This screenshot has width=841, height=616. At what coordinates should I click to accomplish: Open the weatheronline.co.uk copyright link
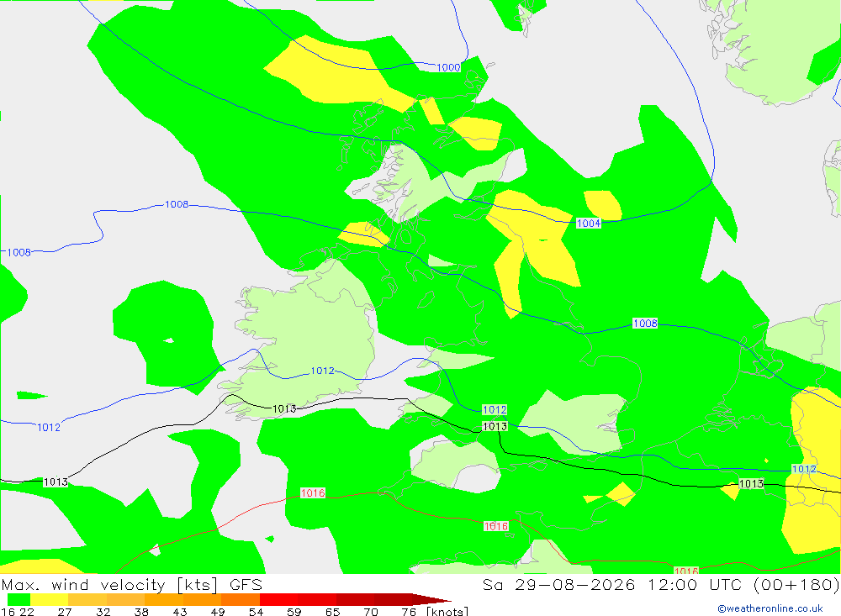tap(770, 608)
